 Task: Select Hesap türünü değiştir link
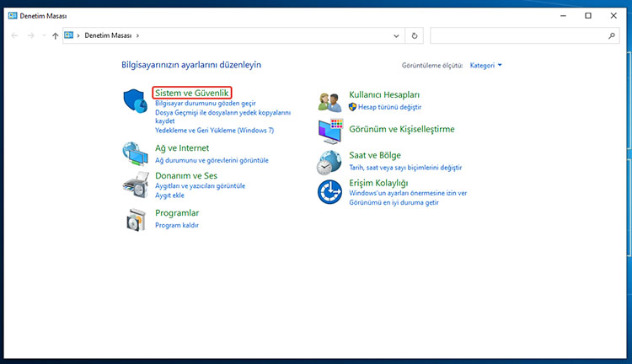coord(388,107)
